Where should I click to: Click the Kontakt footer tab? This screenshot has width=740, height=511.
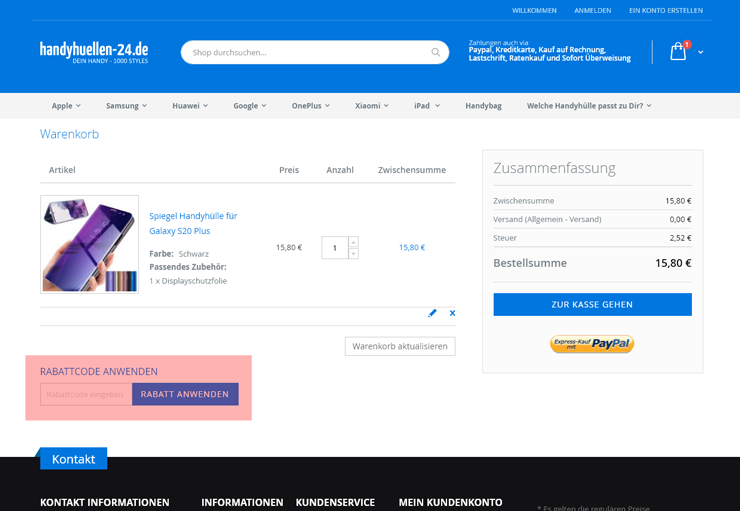(x=74, y=459)
